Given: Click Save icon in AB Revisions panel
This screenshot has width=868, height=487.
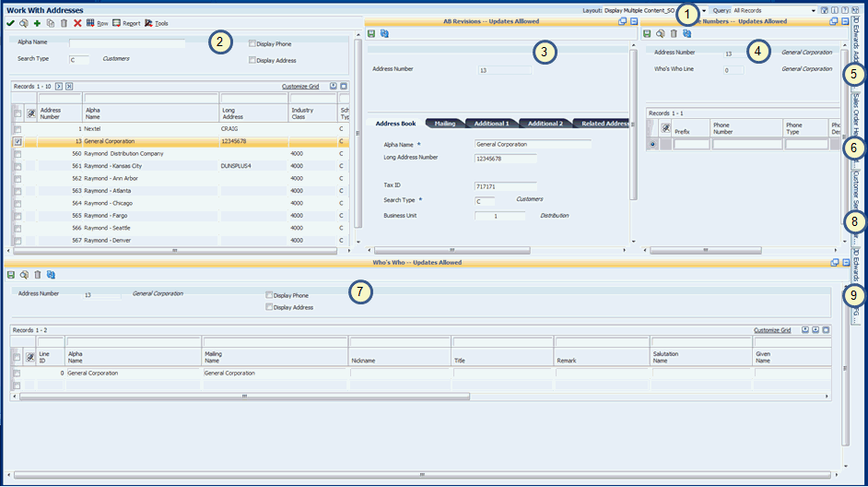Looking at the screenshot, I should click(x=371, y=33).
